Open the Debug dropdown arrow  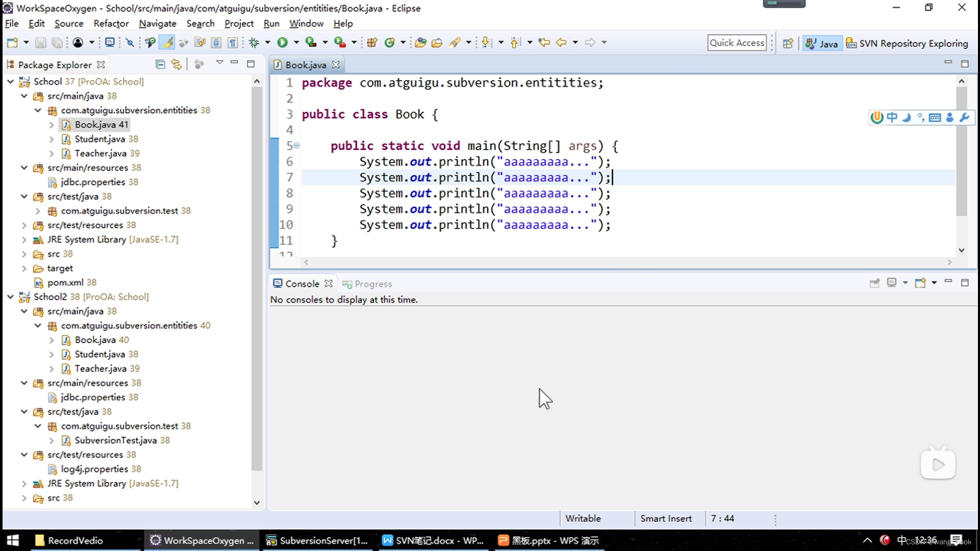coord(267,42)
